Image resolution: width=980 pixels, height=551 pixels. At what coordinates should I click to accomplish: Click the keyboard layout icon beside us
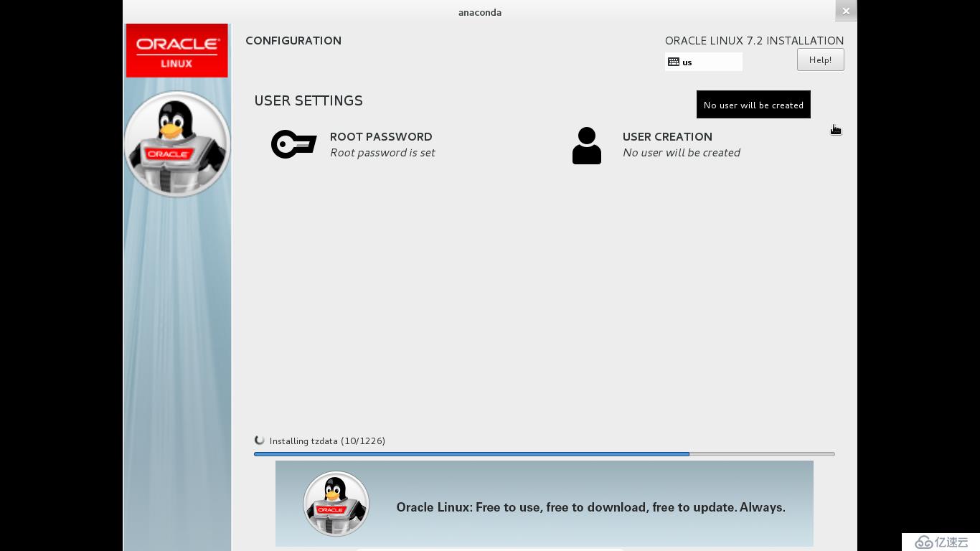674,62
